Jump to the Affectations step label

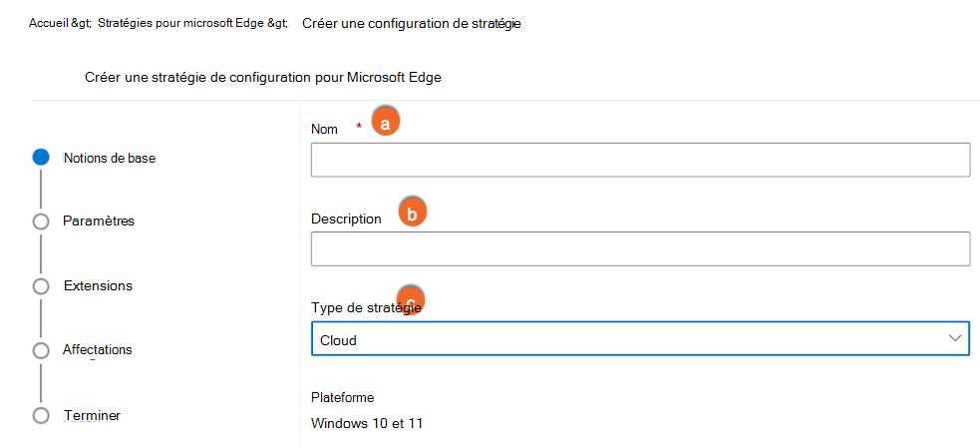[x=98, y=350]
